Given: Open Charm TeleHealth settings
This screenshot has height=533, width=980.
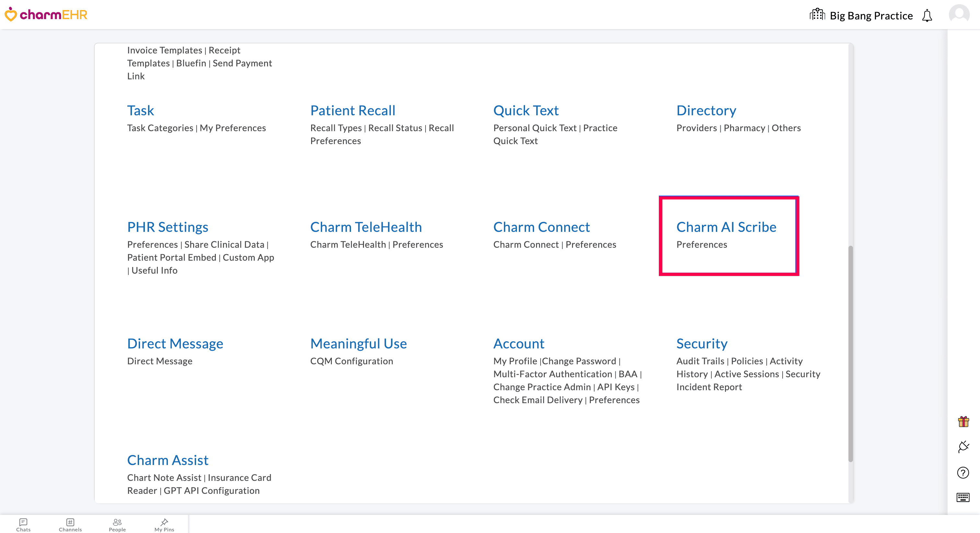Looking at the screenshot, I should point(366,227).
